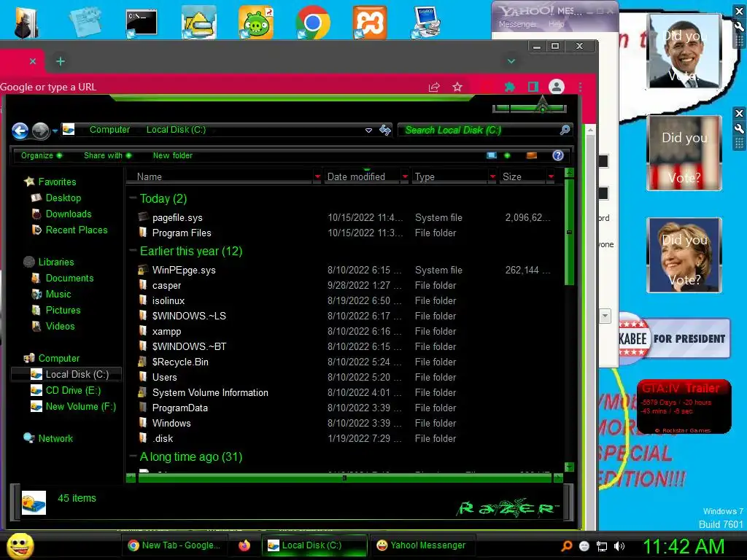Click the gray Forward arrow button
The height and width of the screenshot is (560, 747).
click(41, 131)
